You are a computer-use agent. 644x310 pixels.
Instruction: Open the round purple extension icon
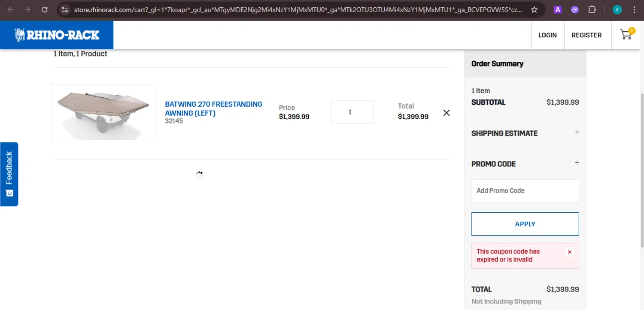(575, 9)
